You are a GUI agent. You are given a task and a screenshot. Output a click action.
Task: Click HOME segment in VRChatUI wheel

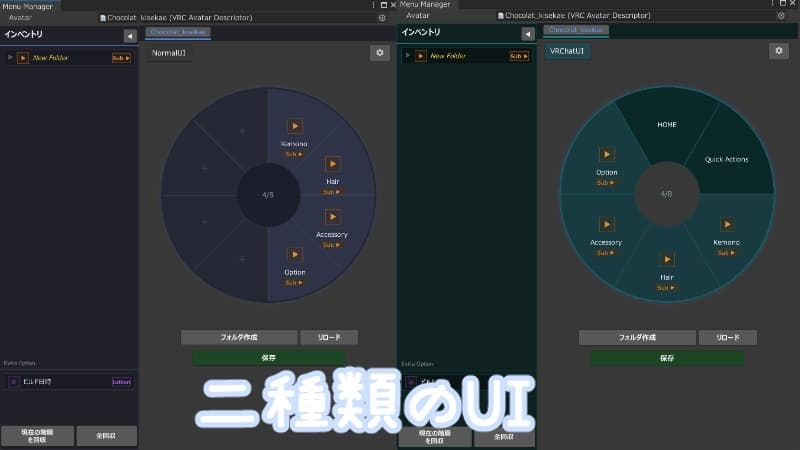point(667,124)
